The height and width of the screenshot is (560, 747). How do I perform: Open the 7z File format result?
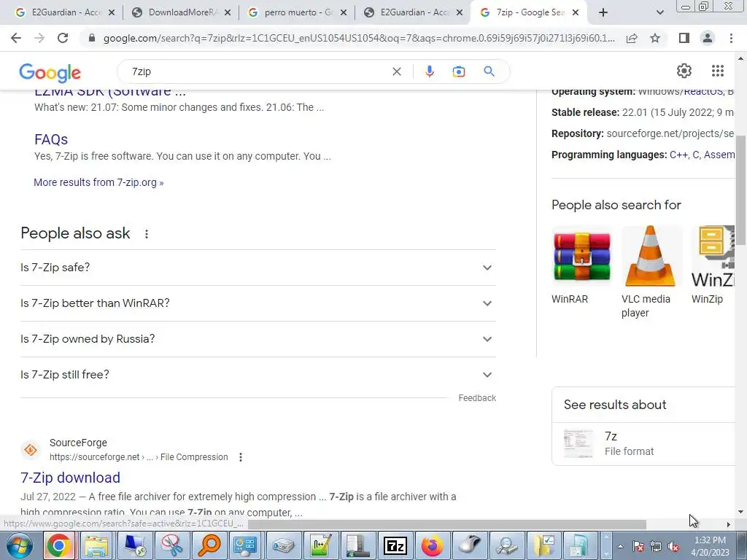coord(643,444)
